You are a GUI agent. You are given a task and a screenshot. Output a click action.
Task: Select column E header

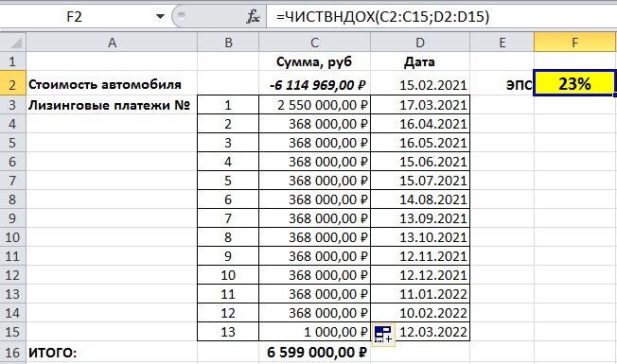[502, 42]
